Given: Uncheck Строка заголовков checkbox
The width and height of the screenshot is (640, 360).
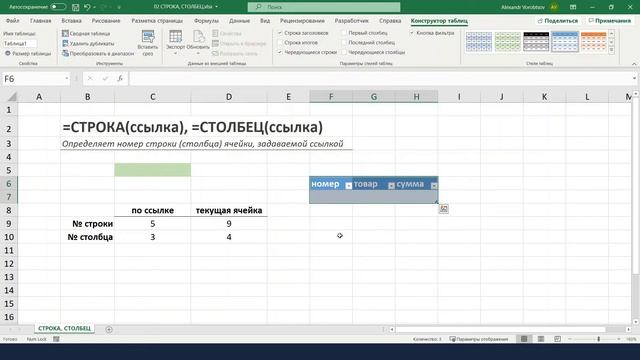Looking at the screenshot, I should pyautogui.click(x=280, y=33).
